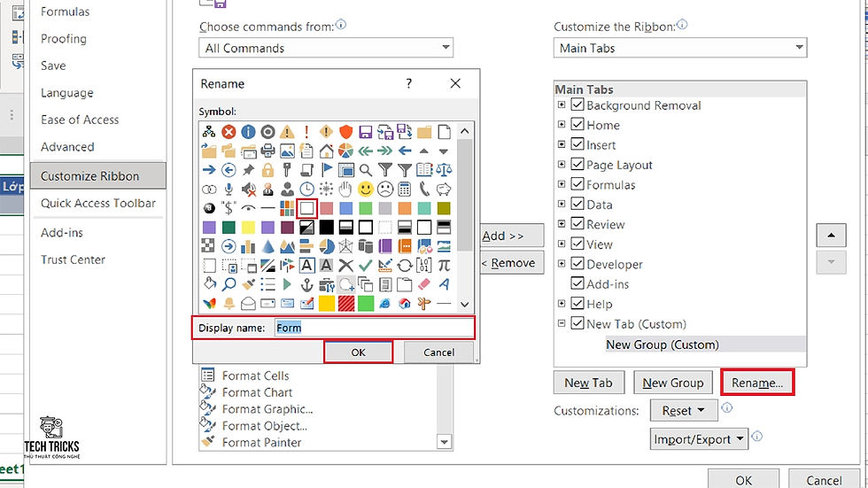Image resolution: width=868 pixels, height=488 pixels.
Task: Click the New Group button
Action: click(672, 383)
